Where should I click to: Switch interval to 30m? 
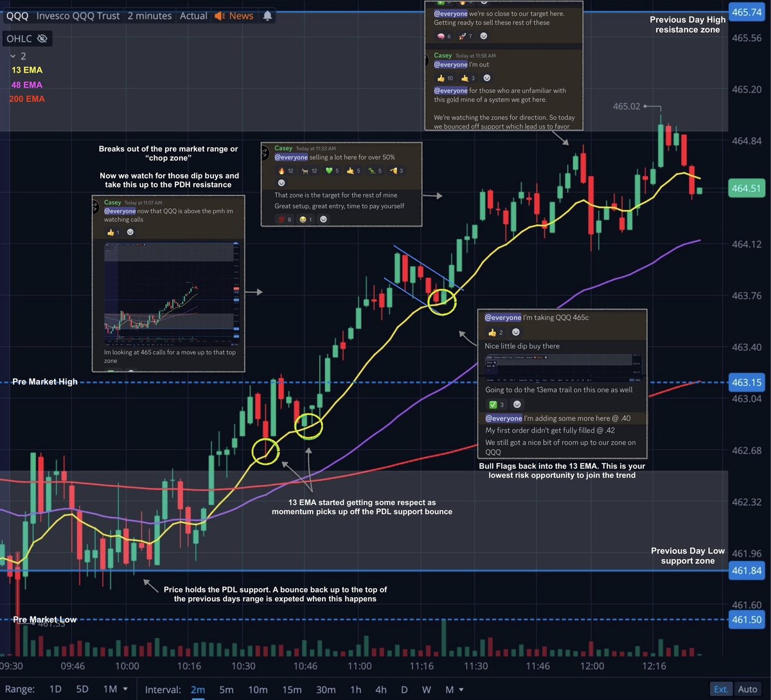coord(326,690)
